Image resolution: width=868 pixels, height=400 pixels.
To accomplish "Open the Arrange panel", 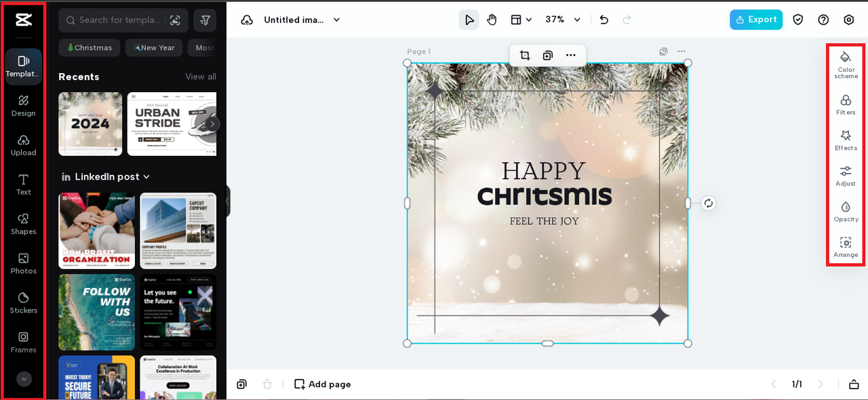I will click(x=846, y=247).
